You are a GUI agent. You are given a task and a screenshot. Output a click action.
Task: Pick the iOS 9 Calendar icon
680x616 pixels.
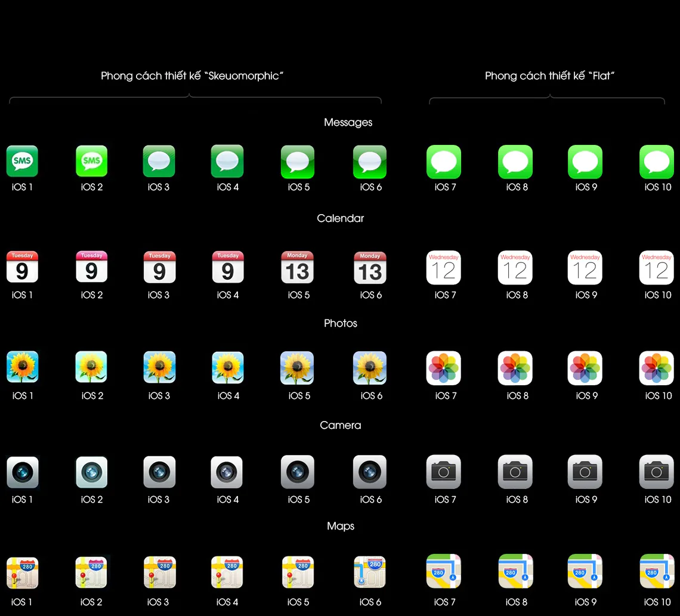585,268
